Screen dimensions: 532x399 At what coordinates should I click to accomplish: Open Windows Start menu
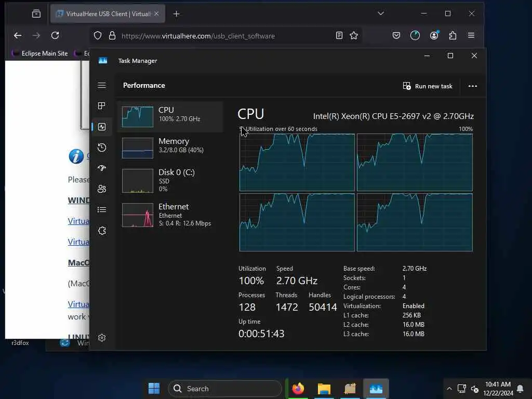[x=154, y=389]
